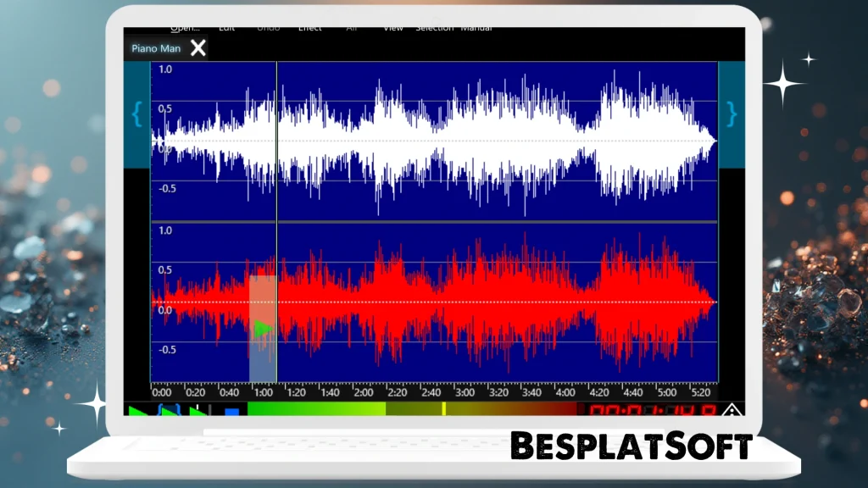Close the Piano Man tab
Screen dimensions: 868x488
pyautogui.click(x=198, y=48)
